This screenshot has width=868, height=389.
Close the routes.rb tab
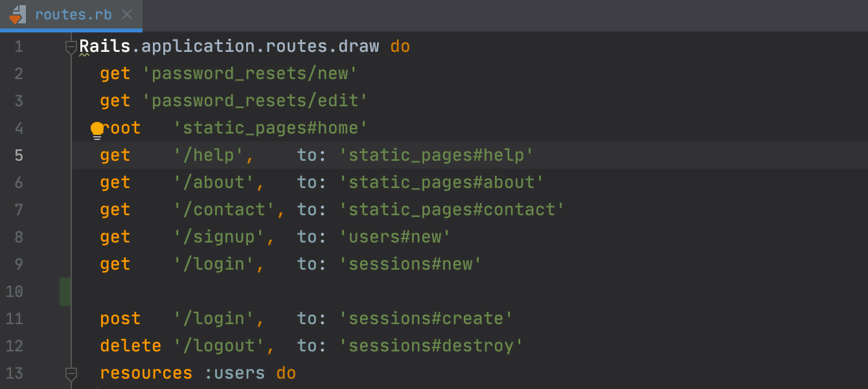pyautogui.click(x=127, y=14)
